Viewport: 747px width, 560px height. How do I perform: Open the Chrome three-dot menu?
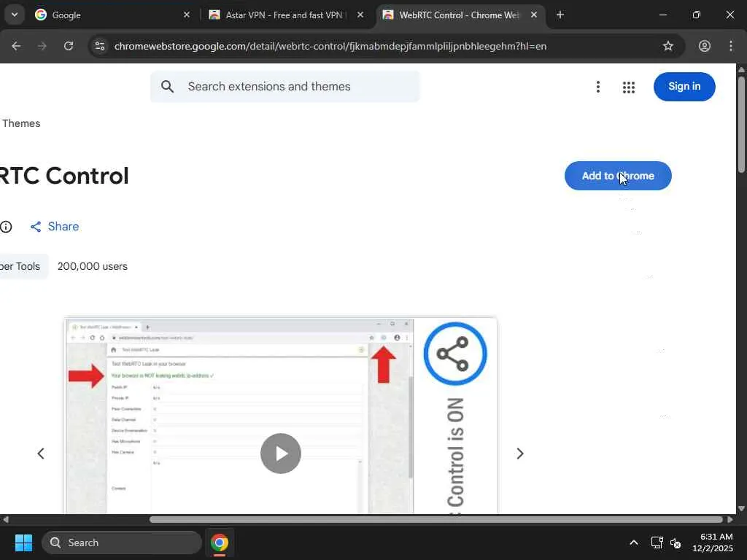tap(731, 46)
